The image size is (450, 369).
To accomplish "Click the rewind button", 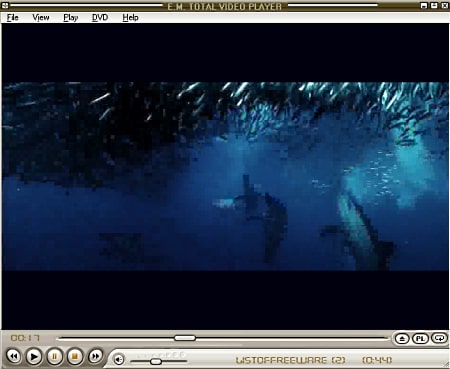I will (x=14, y=356).
